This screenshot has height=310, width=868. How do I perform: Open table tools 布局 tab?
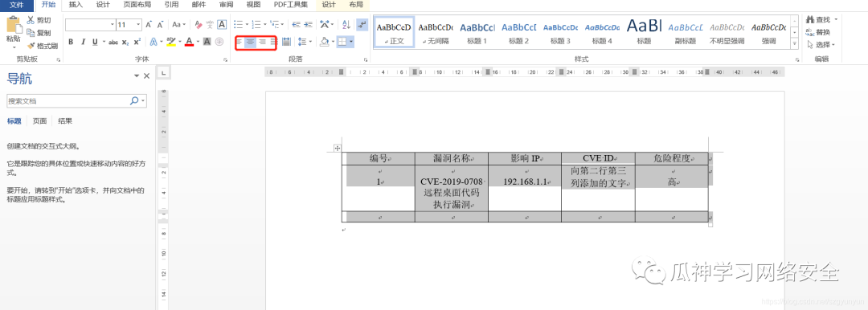tap(357, 5)
